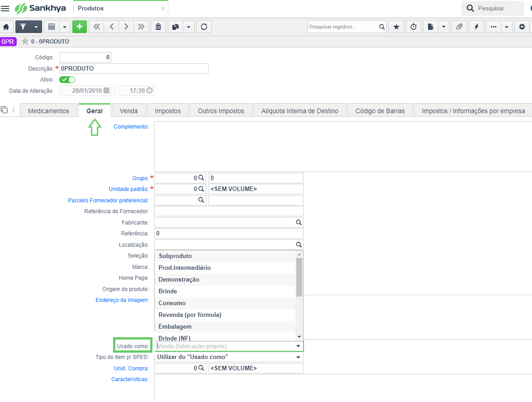
Task: Choose Demonstração from the list
Action: point(225,279)
